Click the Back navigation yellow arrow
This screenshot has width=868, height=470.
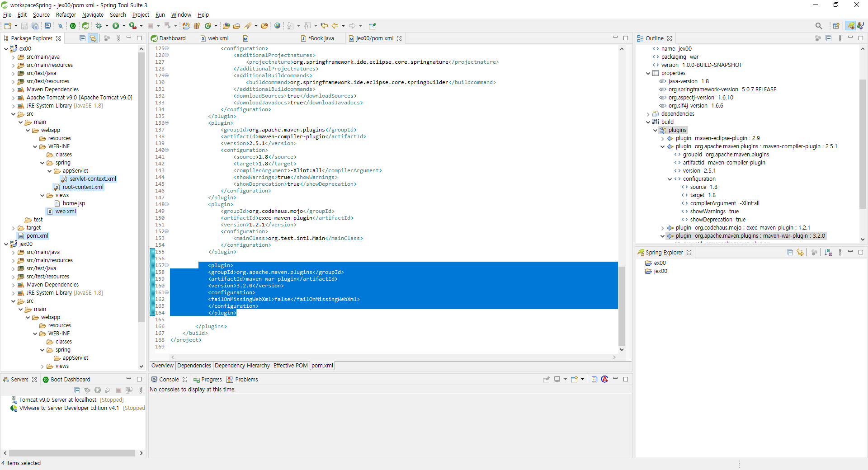click(x=335, y=26)
